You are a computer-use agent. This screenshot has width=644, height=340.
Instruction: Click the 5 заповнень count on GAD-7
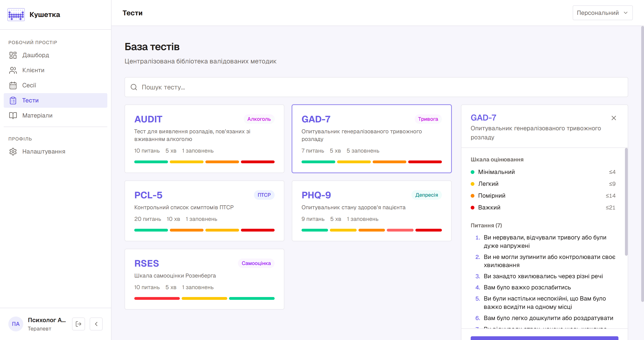(x=363, y=151)
